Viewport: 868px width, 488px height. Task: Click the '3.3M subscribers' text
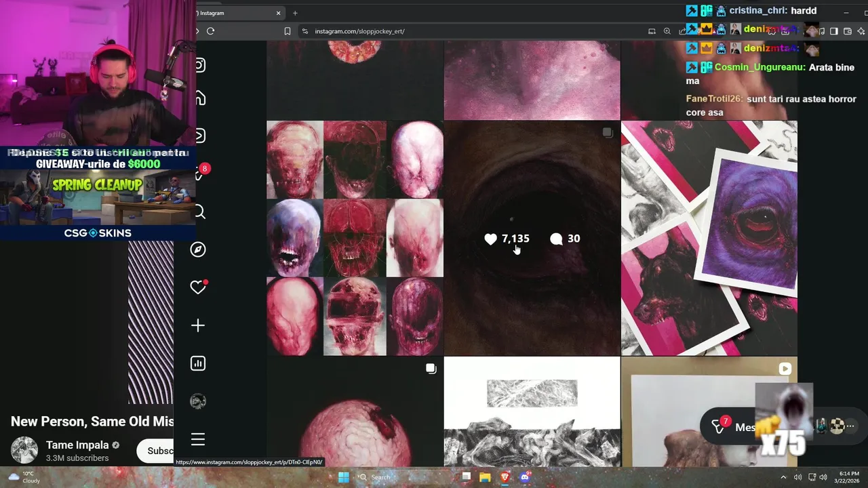pos(77,458)
